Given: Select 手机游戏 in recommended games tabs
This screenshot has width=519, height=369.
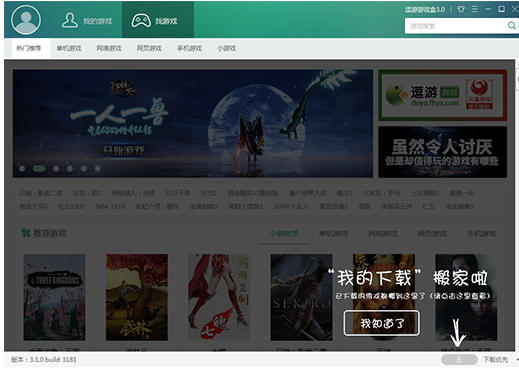Looking at the screenshot, I should (x=481, y=234).
